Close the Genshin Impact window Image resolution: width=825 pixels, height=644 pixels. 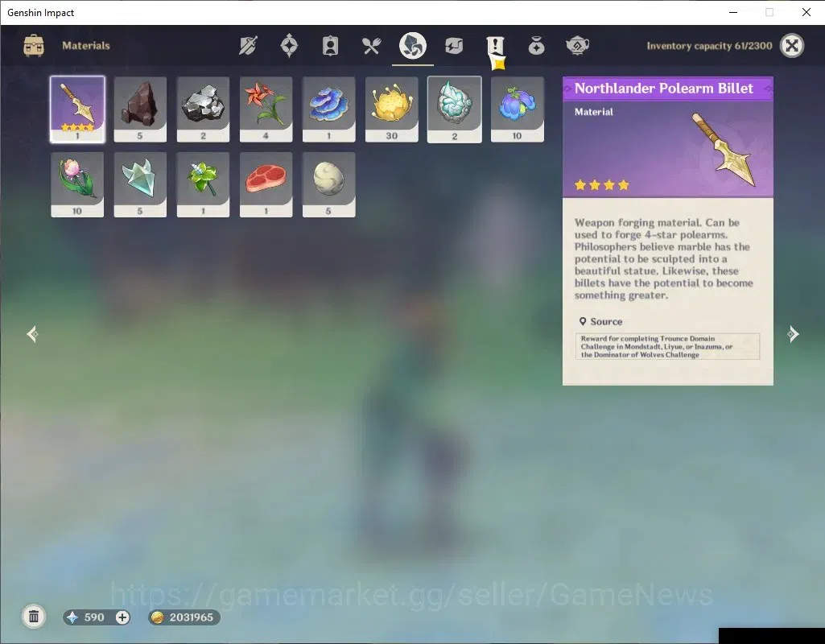(x=806, y=12)
